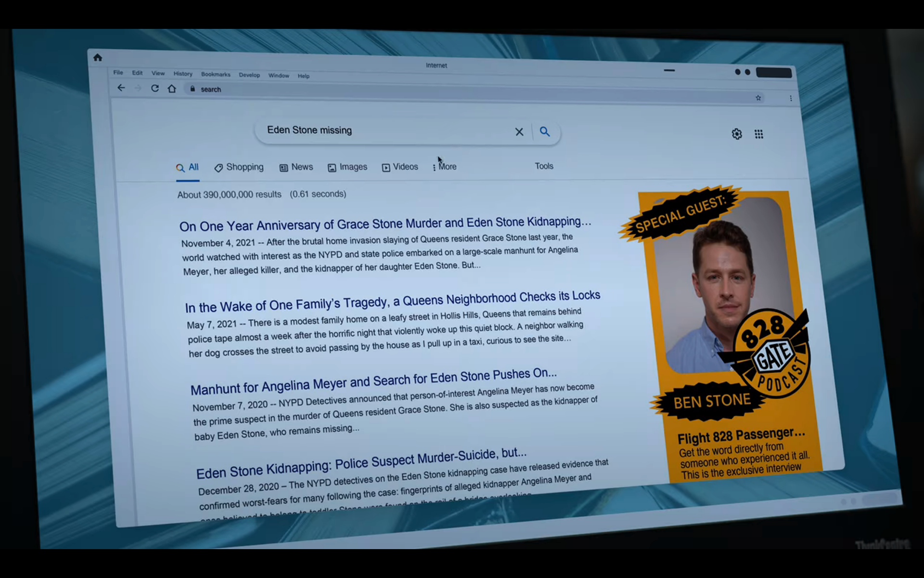Reload the page with refresh icon
This screenshot has height=578, width=924.
pos(155,88)
